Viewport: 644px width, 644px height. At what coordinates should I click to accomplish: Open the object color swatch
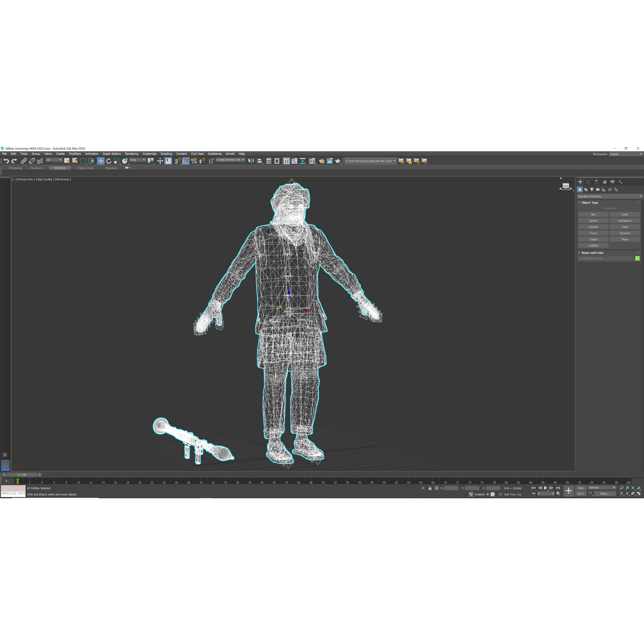638,258
